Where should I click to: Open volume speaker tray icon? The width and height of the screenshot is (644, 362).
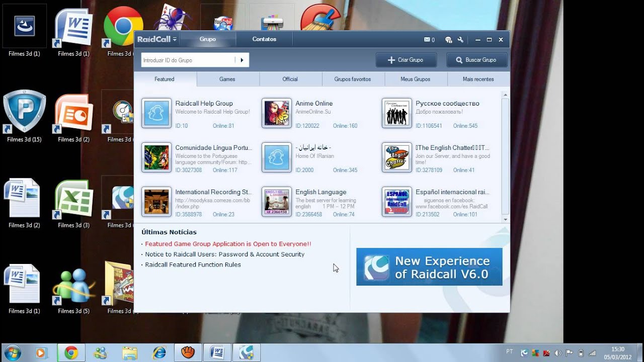(558, 353)
